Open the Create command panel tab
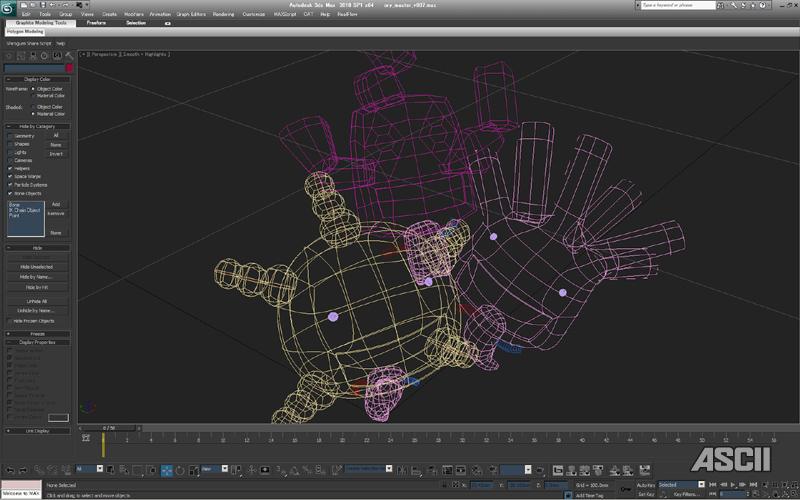800x500 pixels. click(9, 56)
